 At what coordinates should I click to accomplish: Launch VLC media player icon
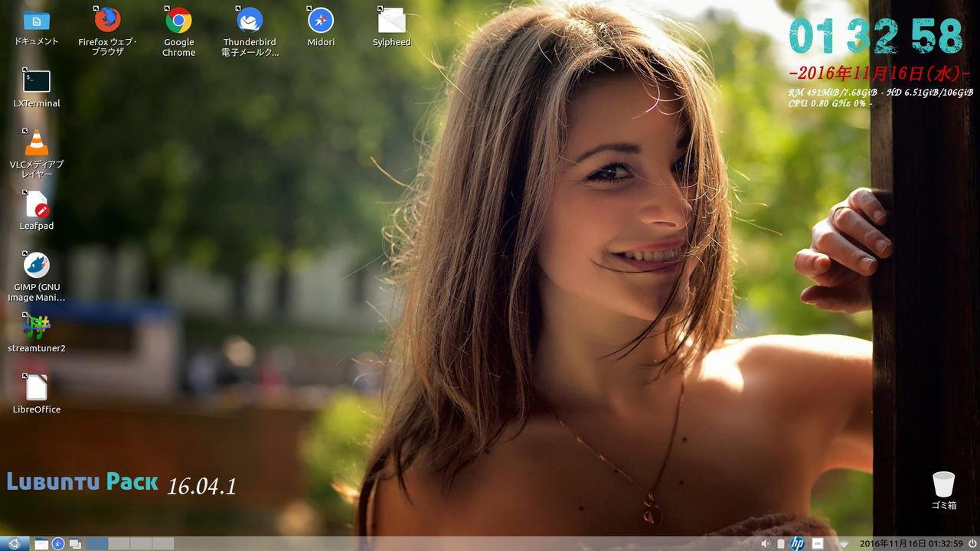click(x=37, y=143)
